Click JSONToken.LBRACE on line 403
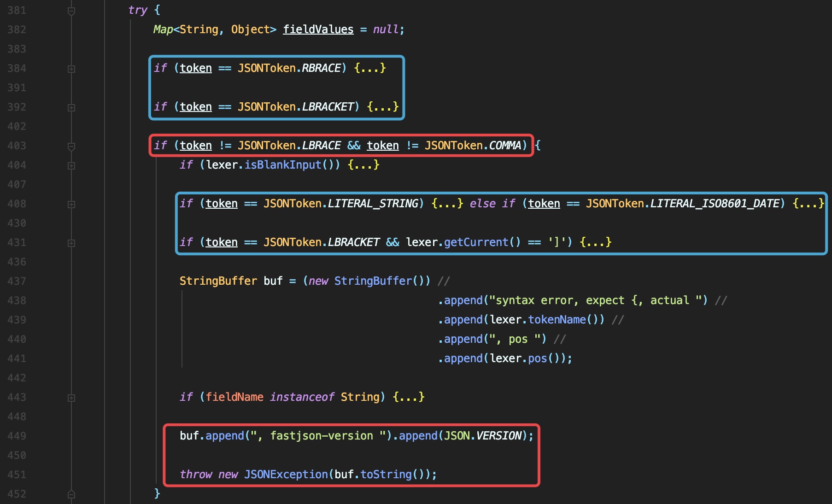This screenshot has width=832, height=504. 289,146
